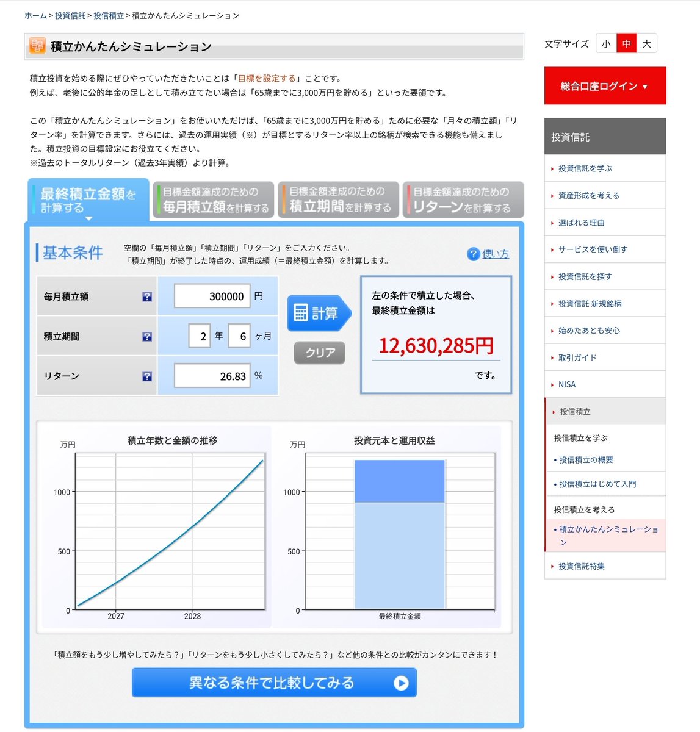Click the light blue 投資元本 bar segment
Image resolution: width=700 pixels, height=732 pixels.
tap(400, 556)
